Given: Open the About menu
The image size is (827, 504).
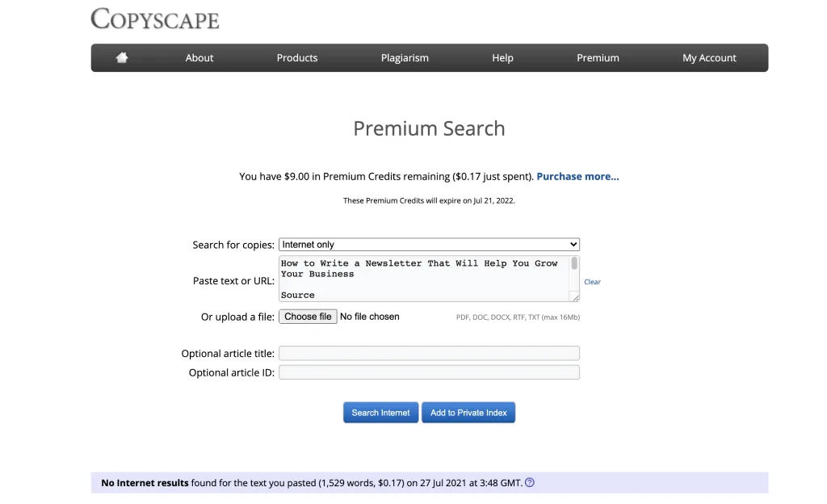Looking at the screenshot, I should click(x=199, y=58).
